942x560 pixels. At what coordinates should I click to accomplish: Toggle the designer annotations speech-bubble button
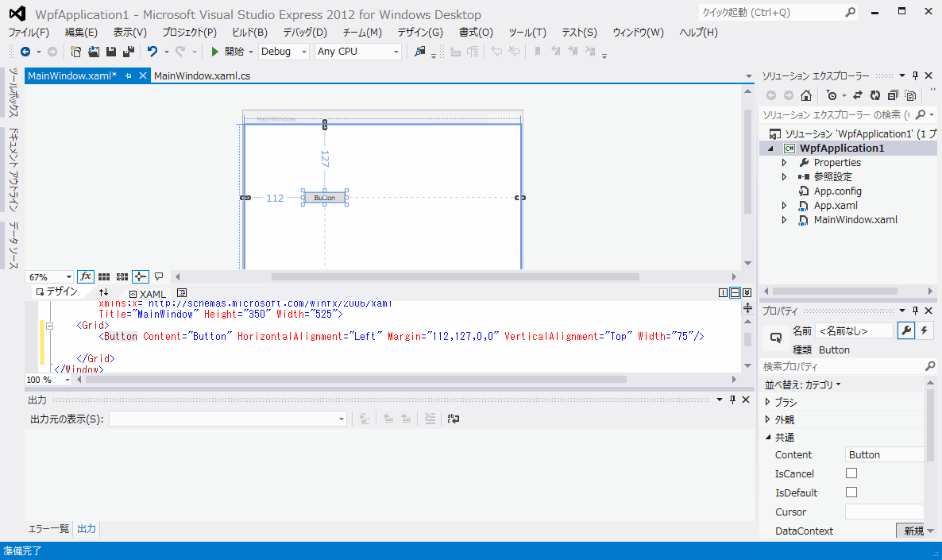click(x=159, y=276)
